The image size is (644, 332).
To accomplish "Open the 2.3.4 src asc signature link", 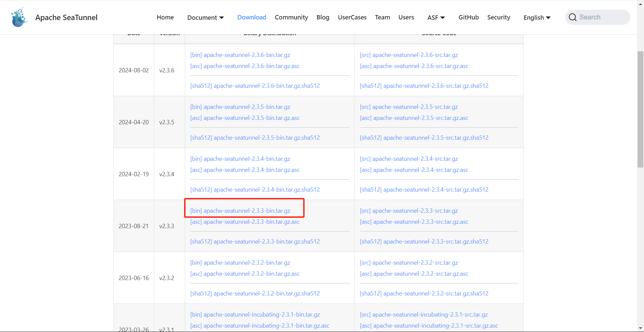I will (x=414, y=170).
